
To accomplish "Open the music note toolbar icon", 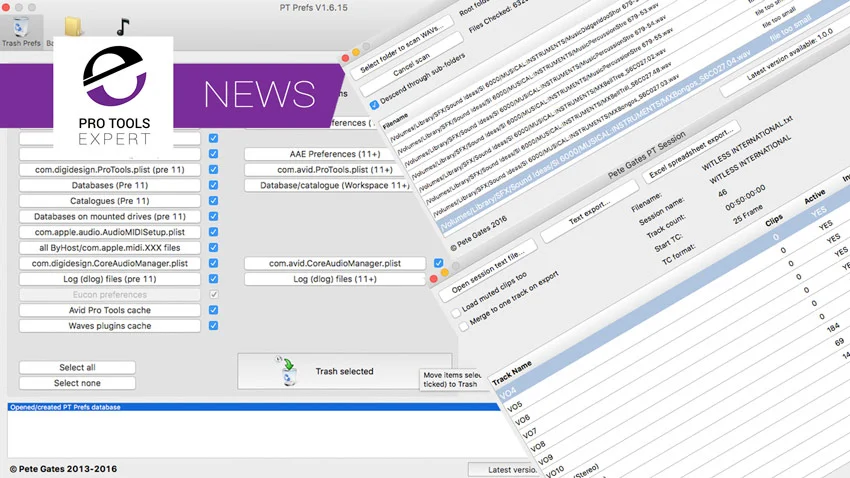I will 123,27.
